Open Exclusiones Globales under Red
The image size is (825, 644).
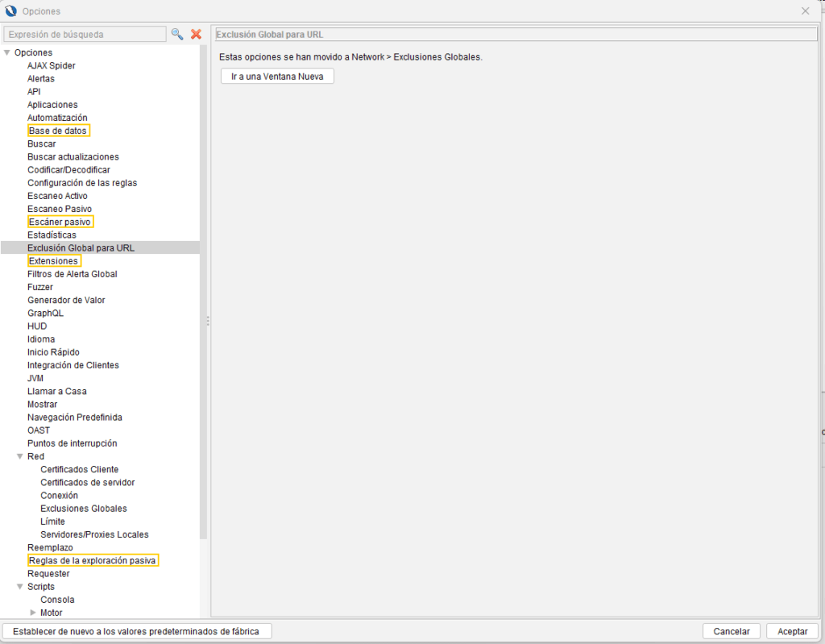84,509
